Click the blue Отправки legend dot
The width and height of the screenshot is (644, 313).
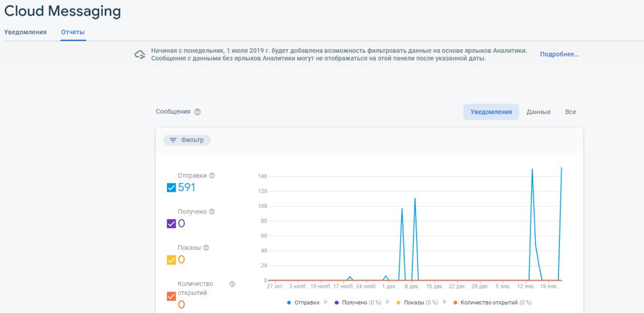coord(289,302)
